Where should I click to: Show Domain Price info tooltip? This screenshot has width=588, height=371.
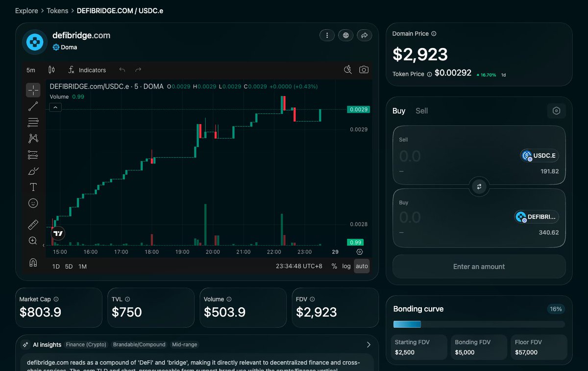pyautogui.click(x=434, y=34)
